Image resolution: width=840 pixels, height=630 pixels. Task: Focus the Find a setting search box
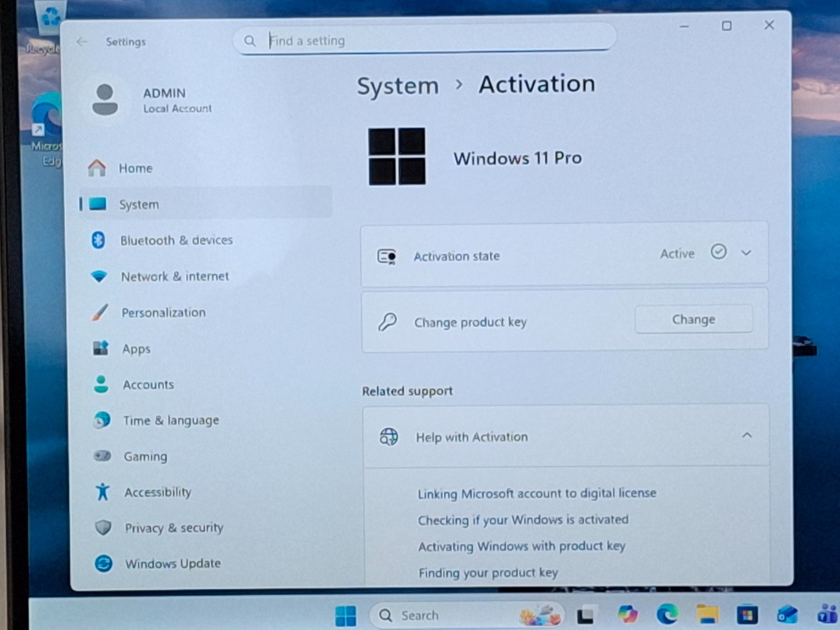click(424, 40)
